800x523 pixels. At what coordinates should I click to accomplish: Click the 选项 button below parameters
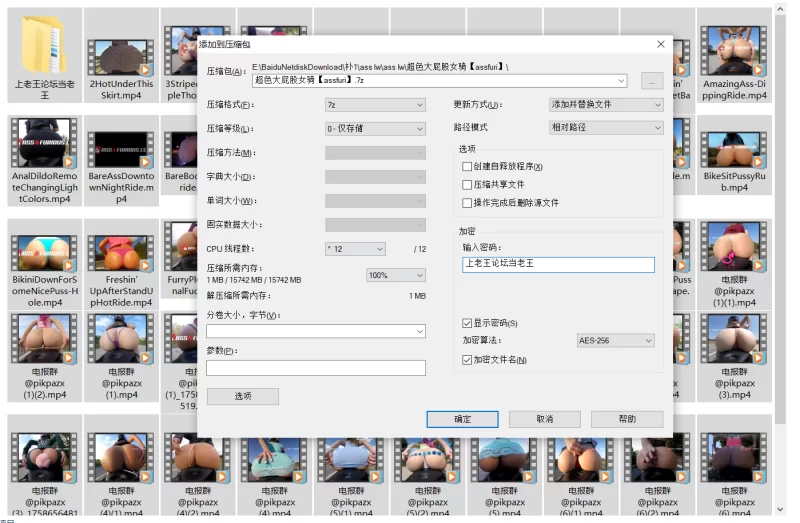[x=242, y=397]
